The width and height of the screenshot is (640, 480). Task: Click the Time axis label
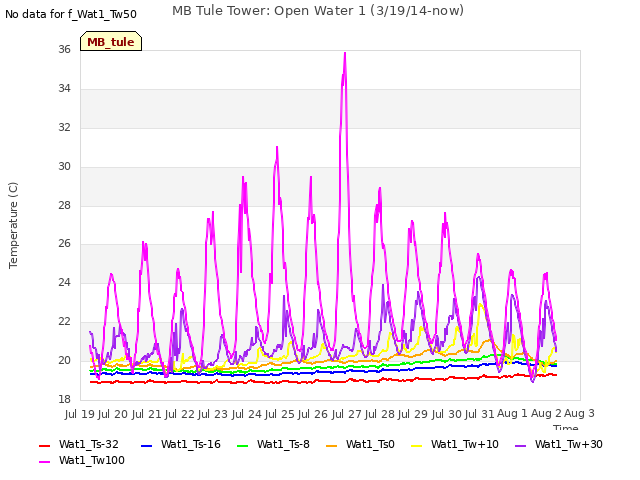pos(566,427)
